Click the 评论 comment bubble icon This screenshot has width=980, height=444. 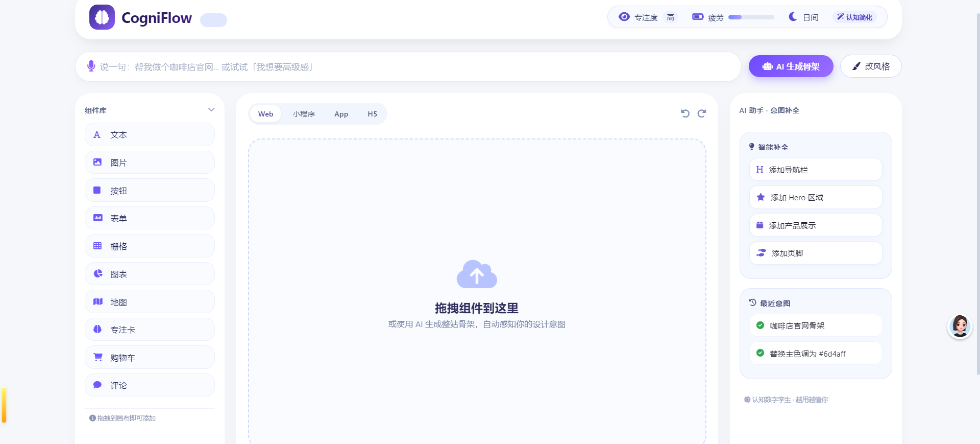pos(97,385)
